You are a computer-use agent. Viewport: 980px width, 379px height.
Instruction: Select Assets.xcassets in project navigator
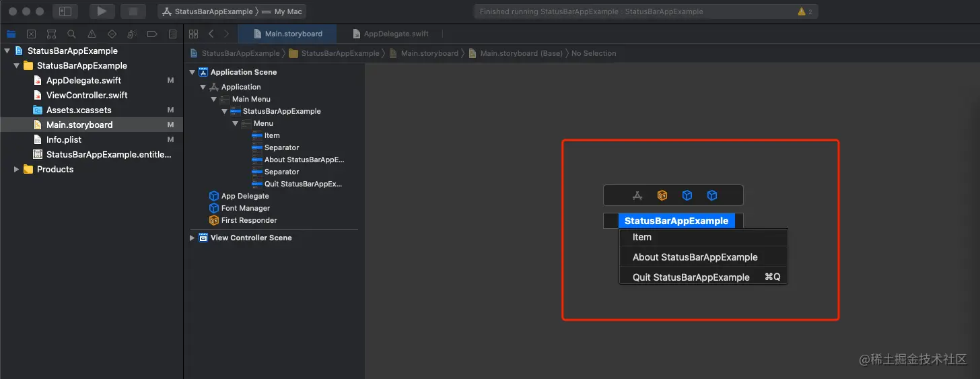(92, 110)
